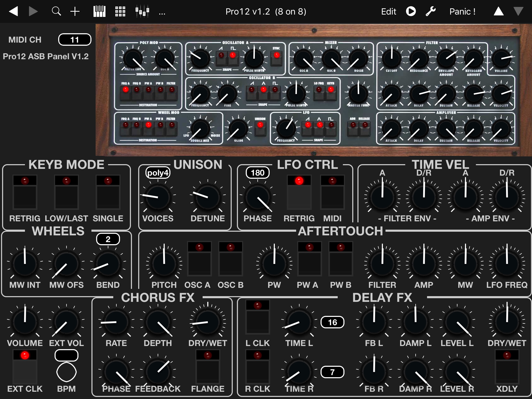Start playback with the play circle icon

(411, 11)
